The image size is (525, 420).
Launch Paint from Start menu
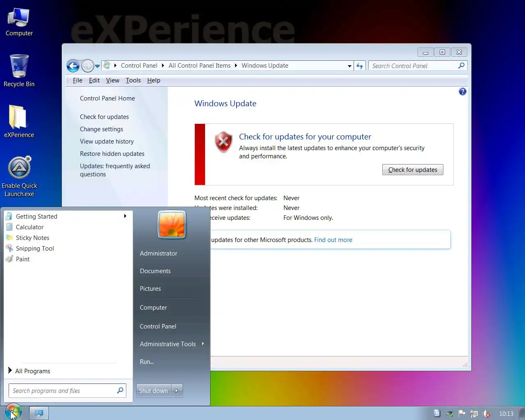click(x=67, y=259)
